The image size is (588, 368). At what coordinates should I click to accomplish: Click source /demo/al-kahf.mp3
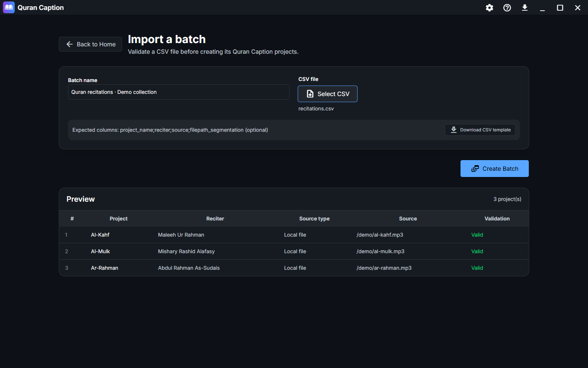[x=380, y=235]
